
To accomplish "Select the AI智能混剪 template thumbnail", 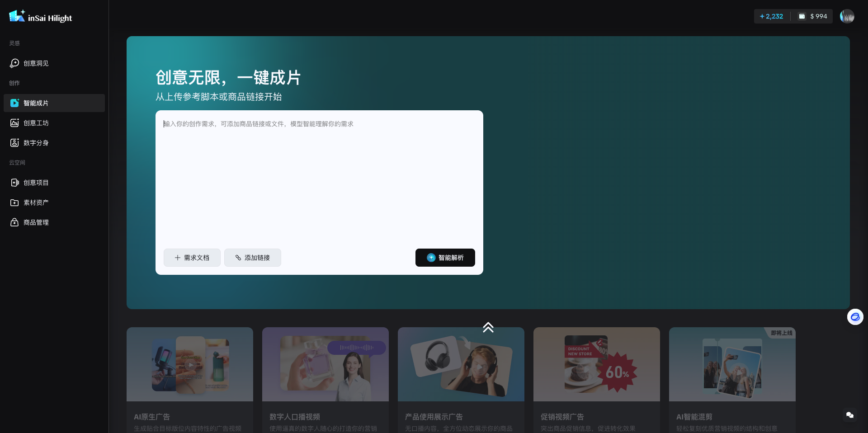I will [x=732, y=364].
